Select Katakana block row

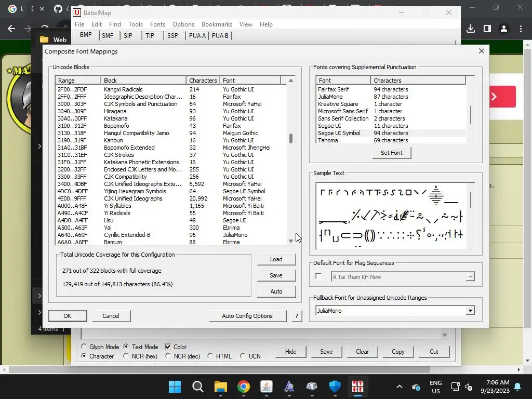point(171,118)
